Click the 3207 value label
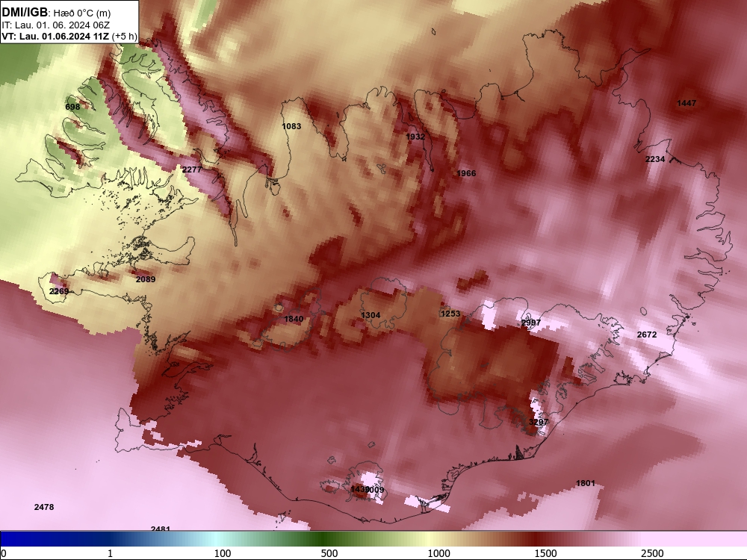 539,422
